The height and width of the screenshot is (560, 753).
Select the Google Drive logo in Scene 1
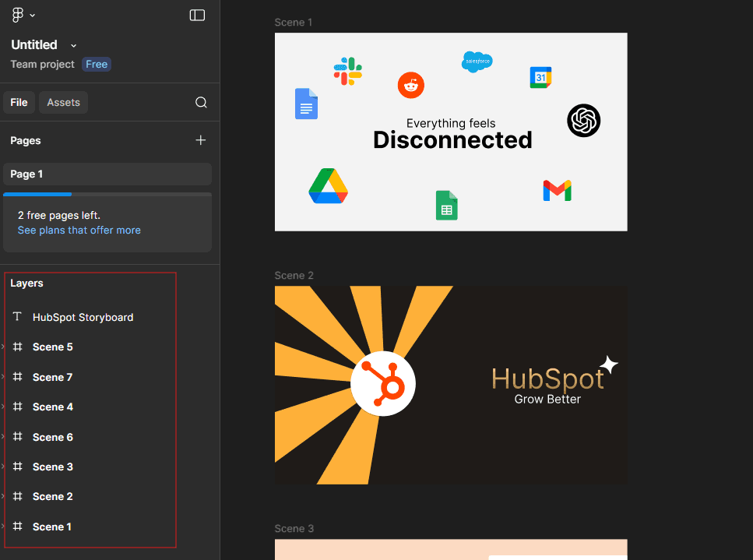tap(329, 186)
